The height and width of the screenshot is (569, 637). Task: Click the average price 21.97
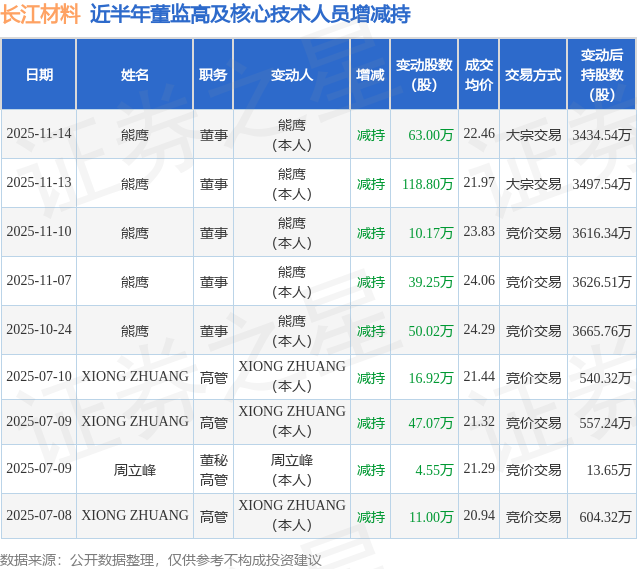[479, 183]
